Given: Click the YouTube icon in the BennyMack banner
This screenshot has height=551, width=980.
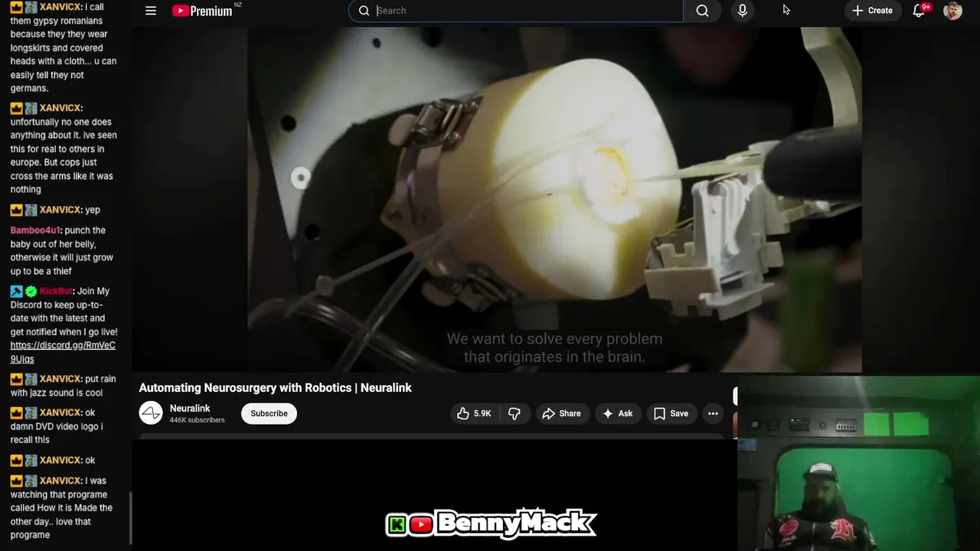Looking at the screenshot, I should pyautogui.click(x=420, y=524).
